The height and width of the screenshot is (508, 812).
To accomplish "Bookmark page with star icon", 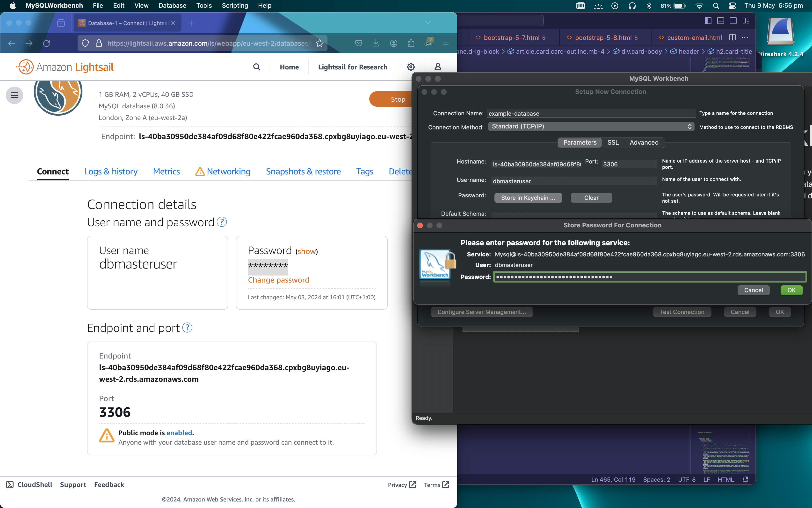I will [x=320, y=43].
